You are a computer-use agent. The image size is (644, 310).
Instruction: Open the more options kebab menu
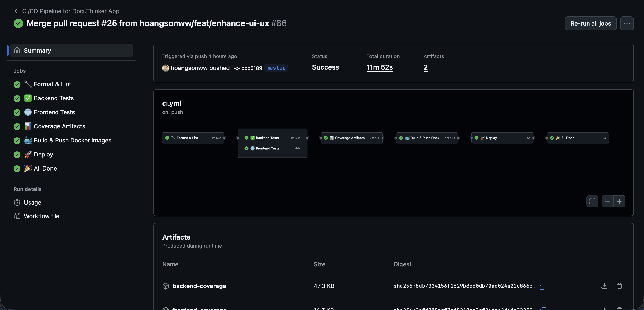tap(627, 23)
